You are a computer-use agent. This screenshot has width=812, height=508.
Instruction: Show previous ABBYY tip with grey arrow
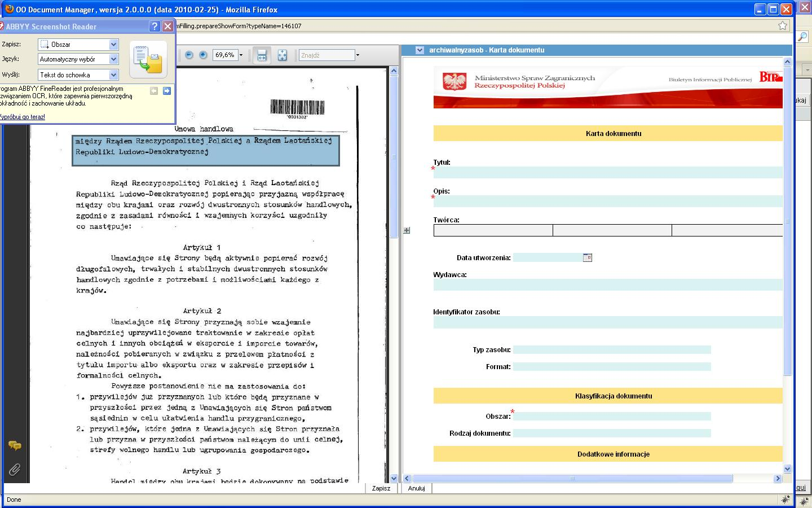[154, 91]
